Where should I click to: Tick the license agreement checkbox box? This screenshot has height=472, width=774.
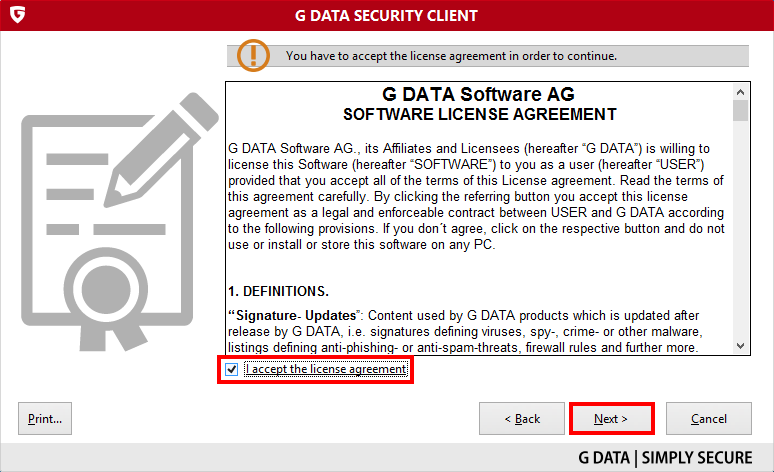[232, 370]
